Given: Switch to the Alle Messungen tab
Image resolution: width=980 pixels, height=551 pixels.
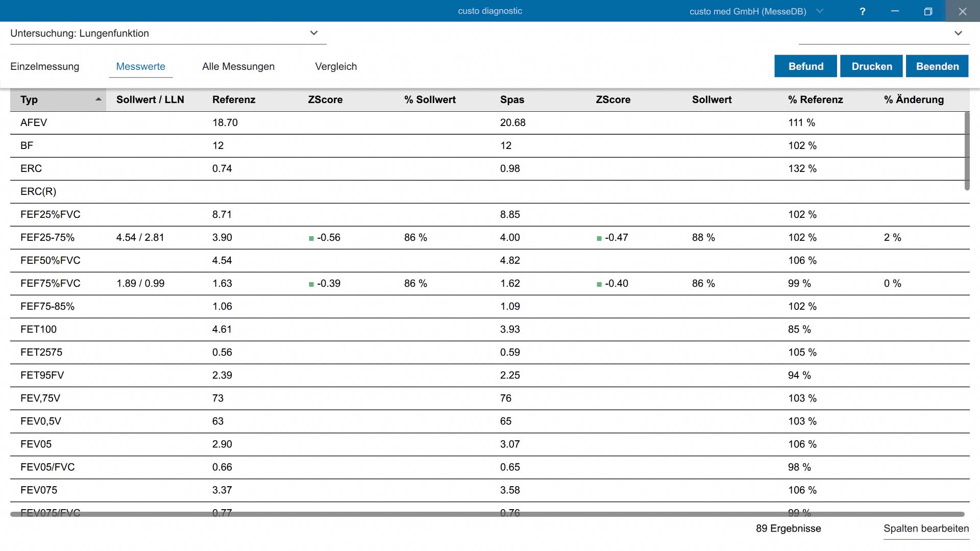Looking at the screenshot, I should tap(238, 66).
